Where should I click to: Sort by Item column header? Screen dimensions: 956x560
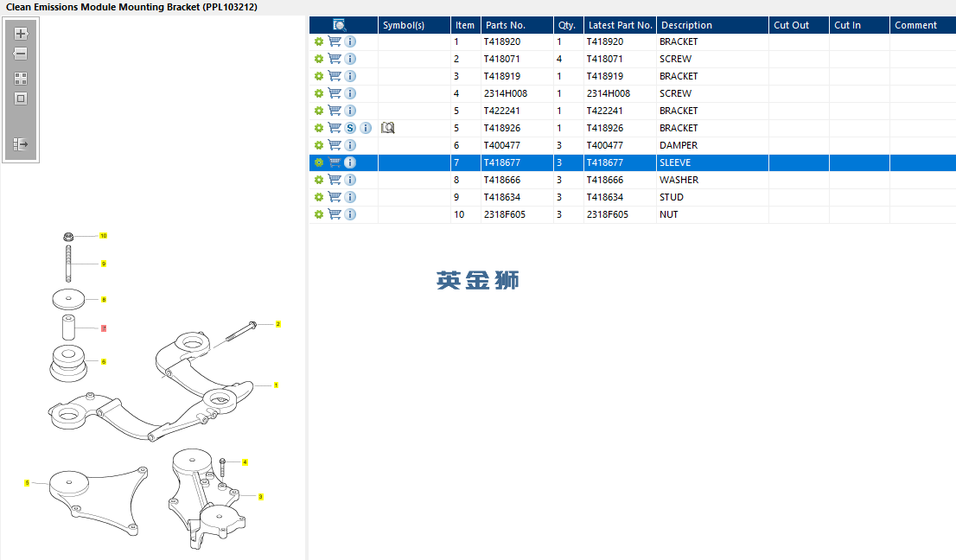tap(466, 25)
